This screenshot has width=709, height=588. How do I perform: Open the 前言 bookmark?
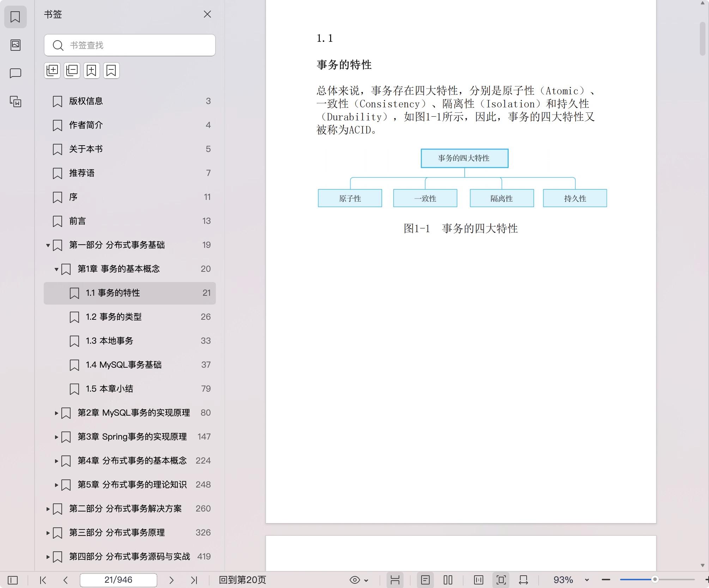[x=130, y=221]
